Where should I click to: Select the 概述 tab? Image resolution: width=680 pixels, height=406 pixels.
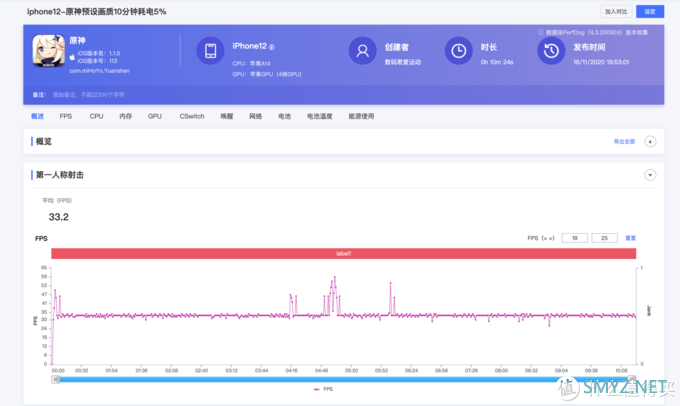[38, 116]
